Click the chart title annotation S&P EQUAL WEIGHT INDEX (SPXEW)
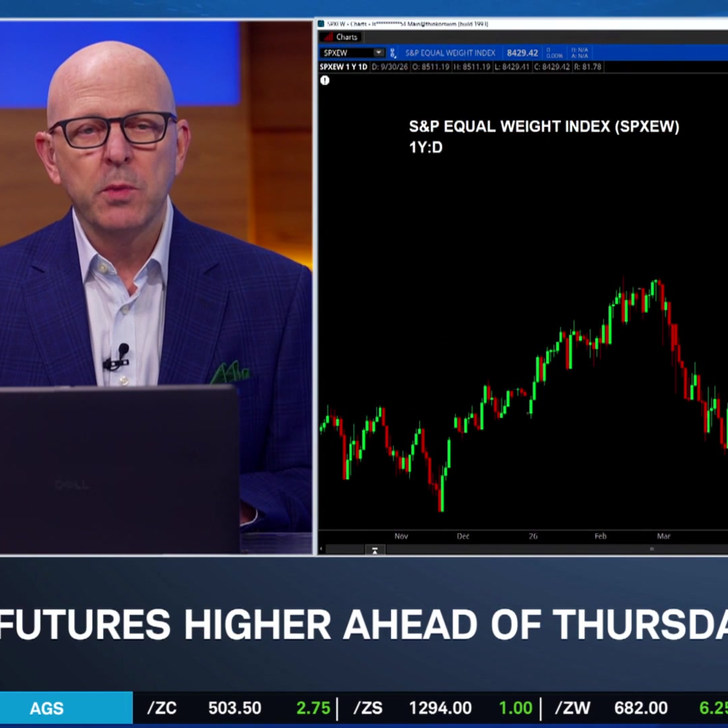Image resolution: width=728 pixels, height=728 pixels. point(544,127)
